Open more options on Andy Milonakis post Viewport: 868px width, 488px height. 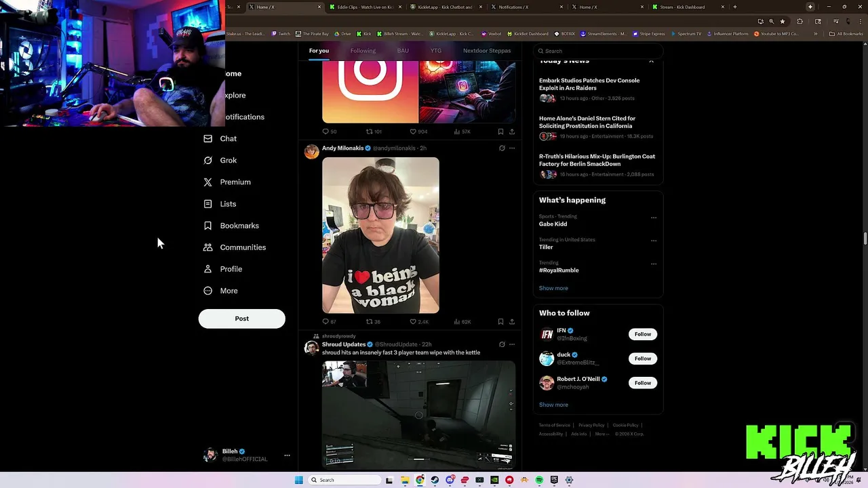pos(512,148)
